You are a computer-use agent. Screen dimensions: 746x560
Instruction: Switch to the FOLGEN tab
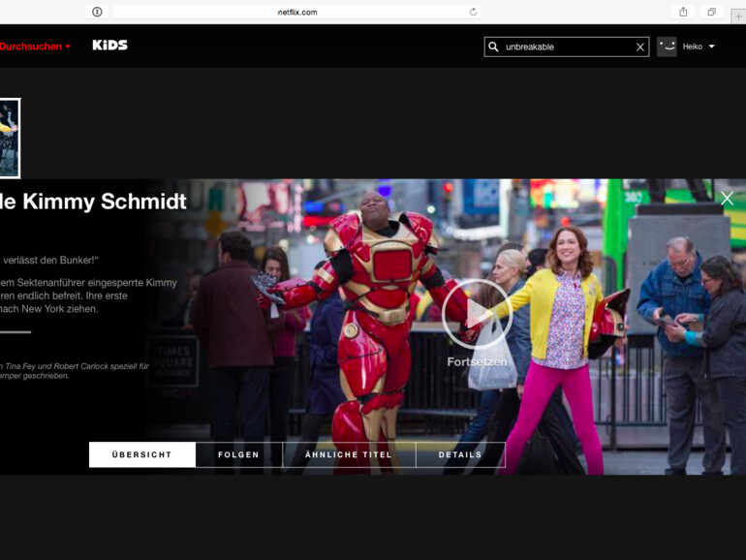click(x=239, y=454)
